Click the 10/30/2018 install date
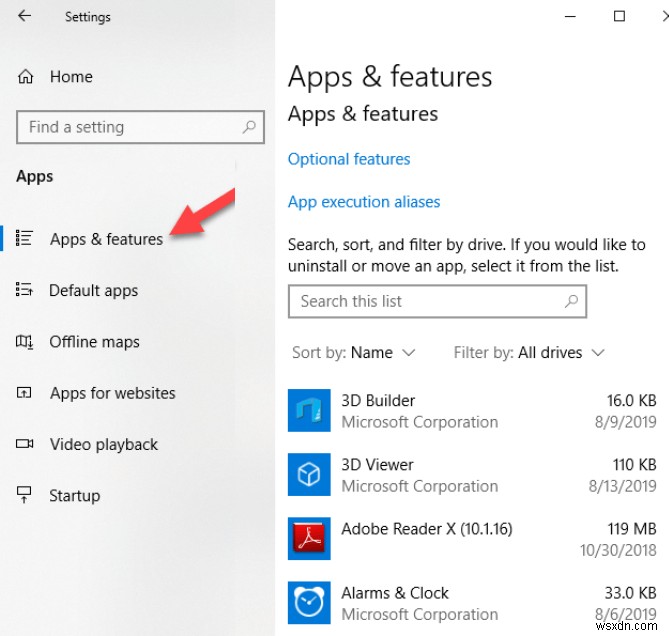 tap(618, 550)
